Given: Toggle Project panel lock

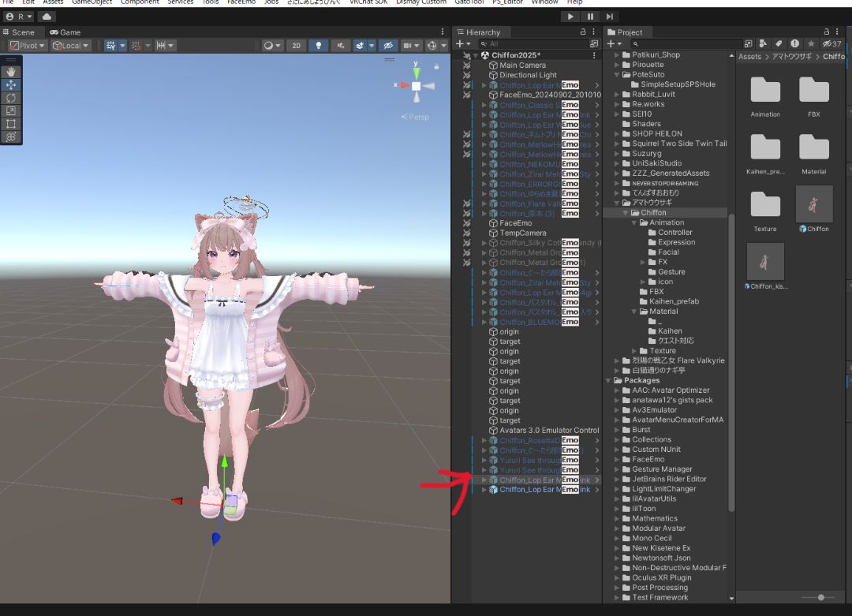Looking at the screenshot, I should point(827,32).
